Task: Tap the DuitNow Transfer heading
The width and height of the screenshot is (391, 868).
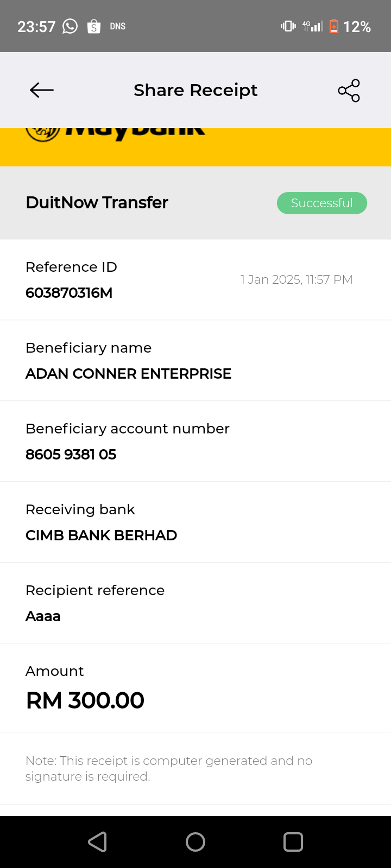Action: tap(97, 202)
